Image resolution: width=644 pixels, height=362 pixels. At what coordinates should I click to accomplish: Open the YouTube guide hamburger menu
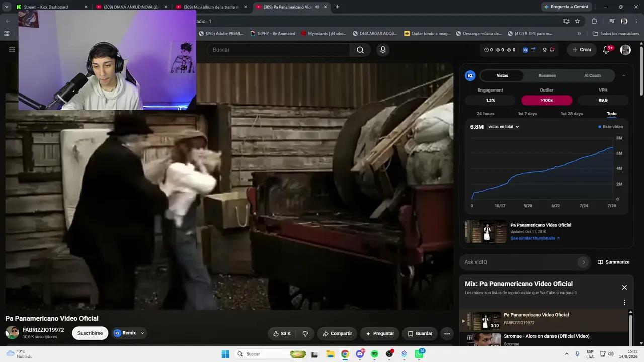tap(12, 50)
